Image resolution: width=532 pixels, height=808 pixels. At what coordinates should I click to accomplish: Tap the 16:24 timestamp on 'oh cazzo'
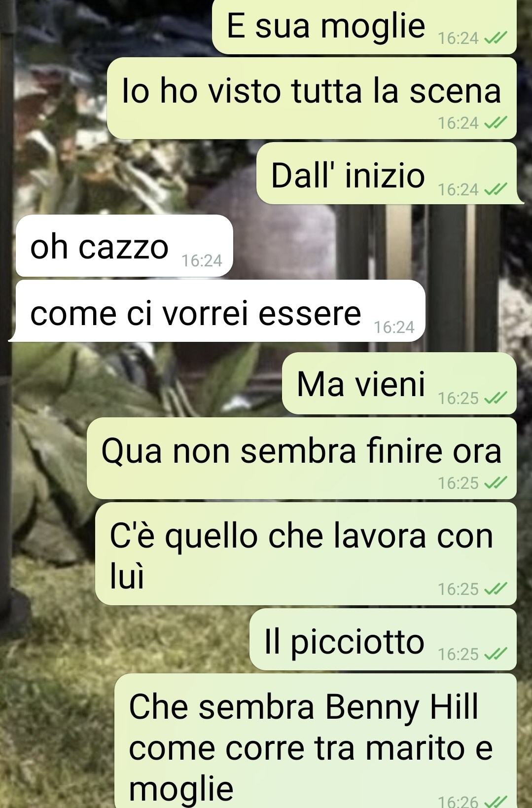[202, 260]
